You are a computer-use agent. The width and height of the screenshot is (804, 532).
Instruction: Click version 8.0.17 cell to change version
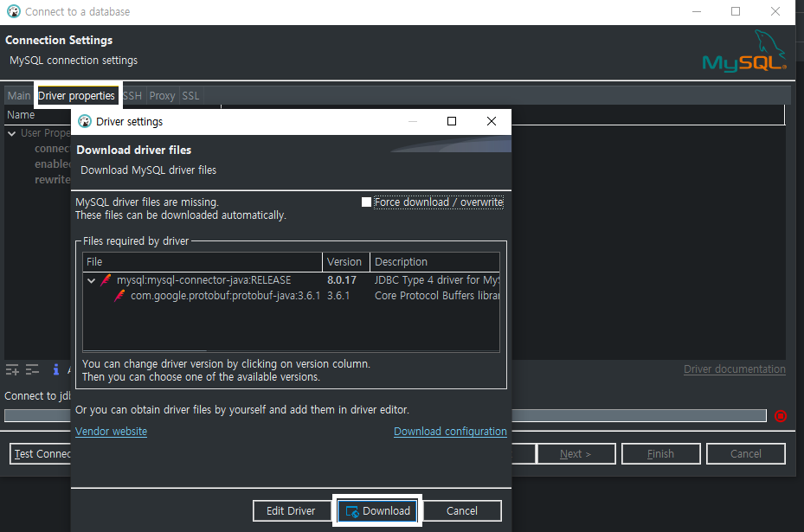click(342, 279)
